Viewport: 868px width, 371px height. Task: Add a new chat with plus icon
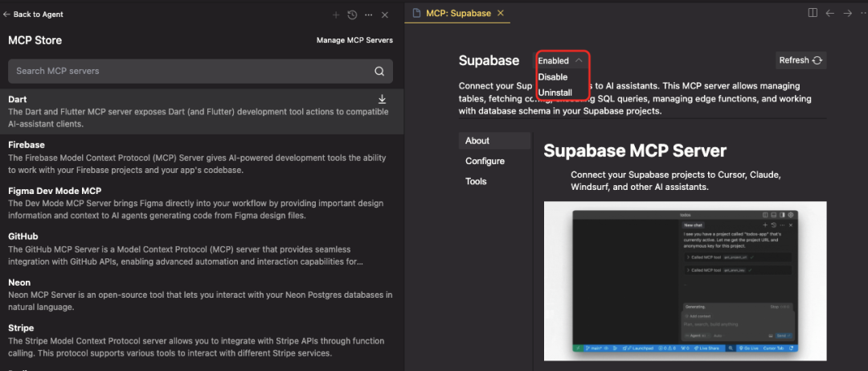(335, 15)
